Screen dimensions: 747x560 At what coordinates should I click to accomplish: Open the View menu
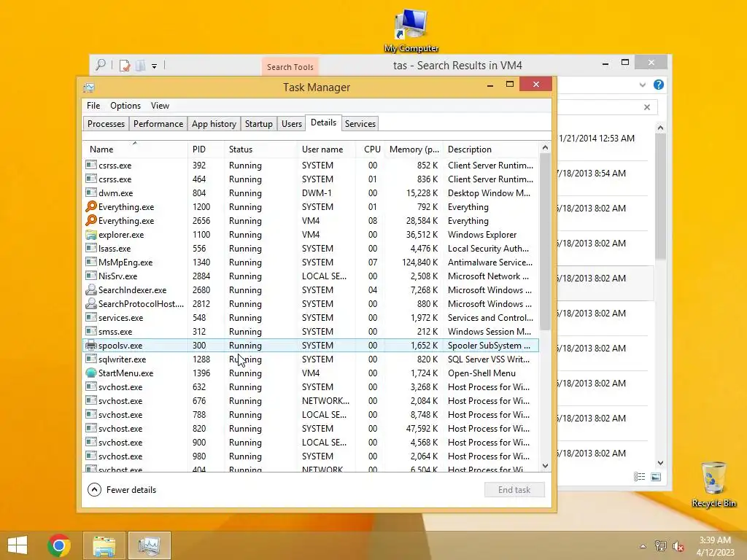click(160, 106)
